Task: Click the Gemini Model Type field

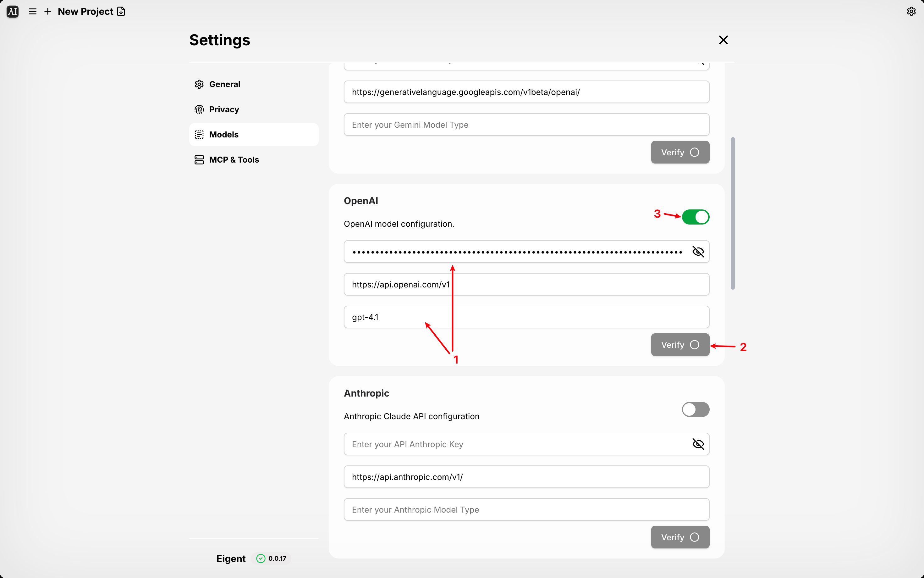Action: click(x=526, y=125)
